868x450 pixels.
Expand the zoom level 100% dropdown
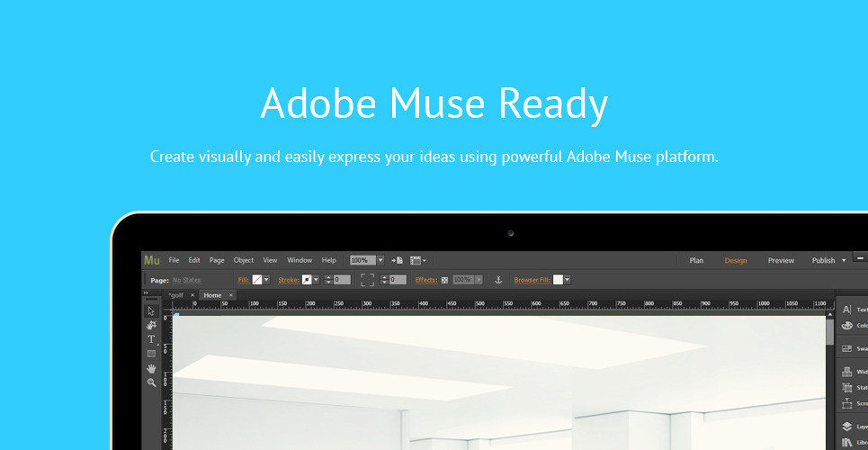(380, 260)
